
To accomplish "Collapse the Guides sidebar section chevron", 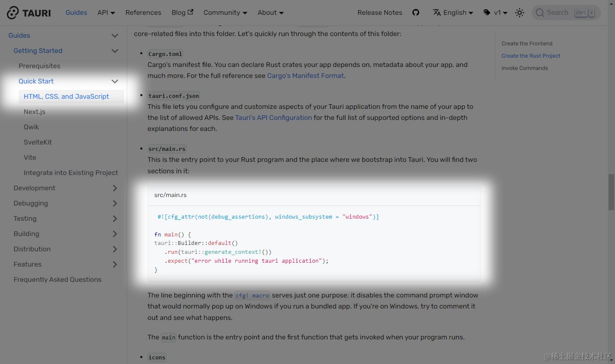I will click(x=115, y=36).
